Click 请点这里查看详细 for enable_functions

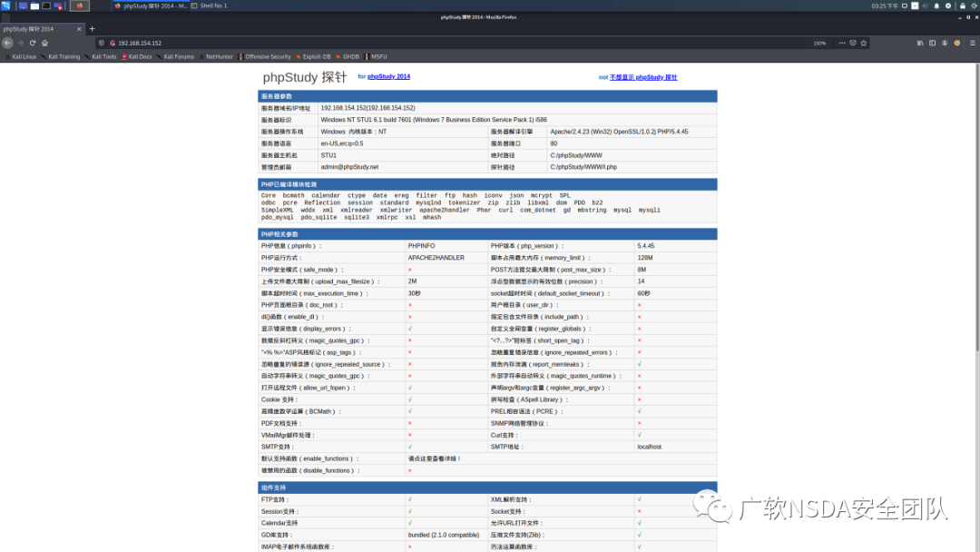[x=435, y=458]
